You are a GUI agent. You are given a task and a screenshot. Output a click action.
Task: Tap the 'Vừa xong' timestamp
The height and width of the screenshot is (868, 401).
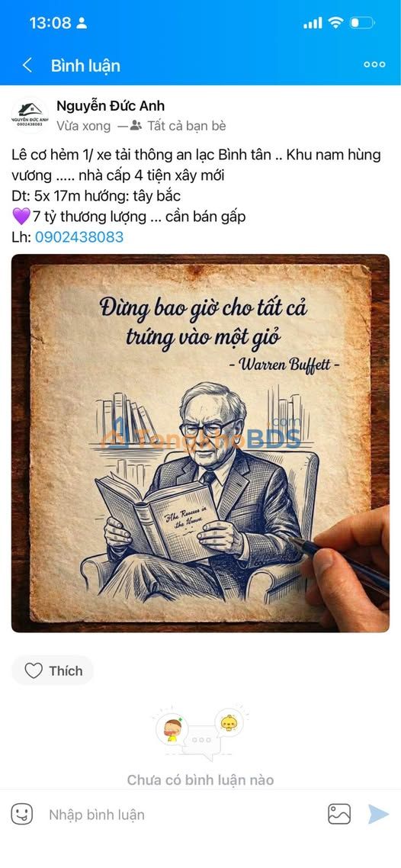tap(84, 126)
